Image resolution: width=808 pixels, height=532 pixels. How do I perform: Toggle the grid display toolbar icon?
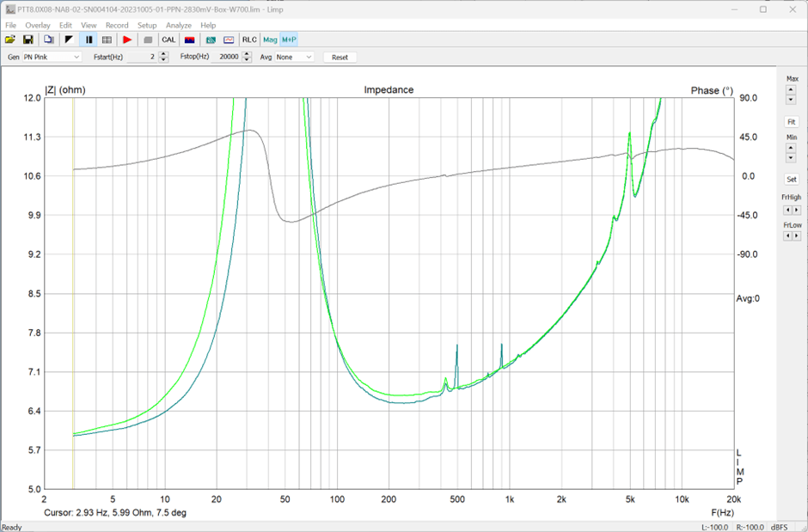click(107, 40)
